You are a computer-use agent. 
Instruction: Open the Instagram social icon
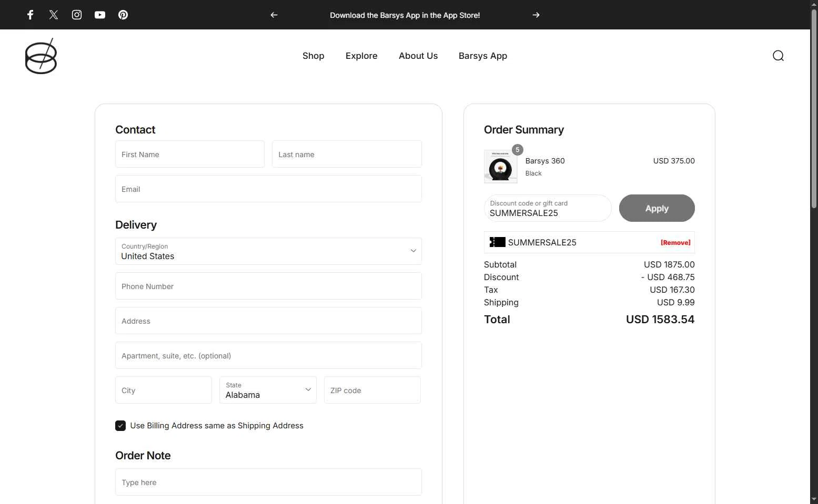[77, 15]
